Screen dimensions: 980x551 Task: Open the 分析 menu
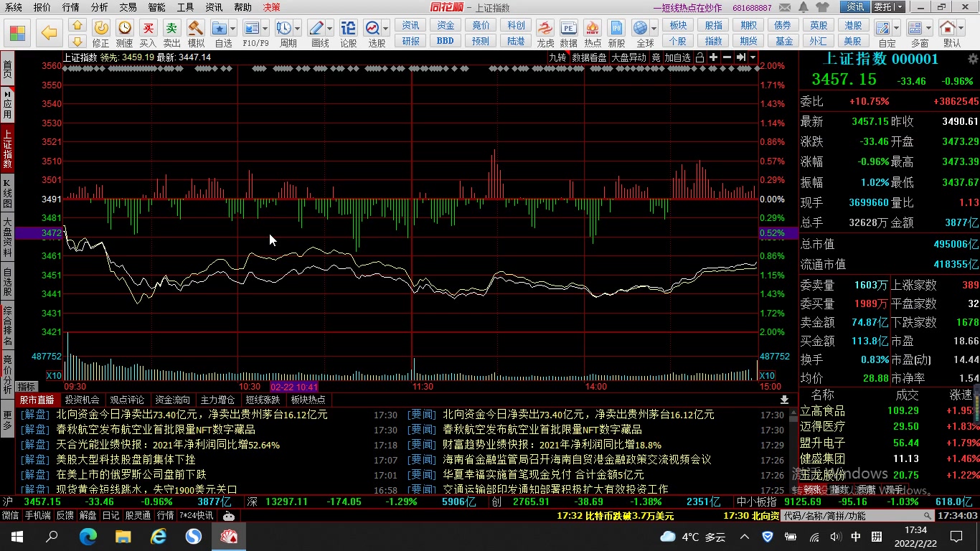tap(100, 7)
